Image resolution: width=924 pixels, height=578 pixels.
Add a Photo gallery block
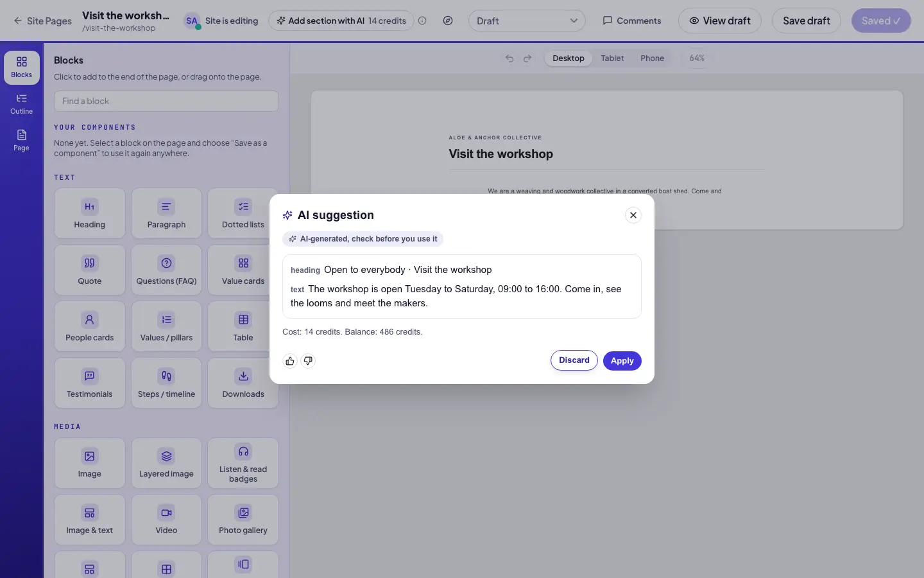coord(243,520)
